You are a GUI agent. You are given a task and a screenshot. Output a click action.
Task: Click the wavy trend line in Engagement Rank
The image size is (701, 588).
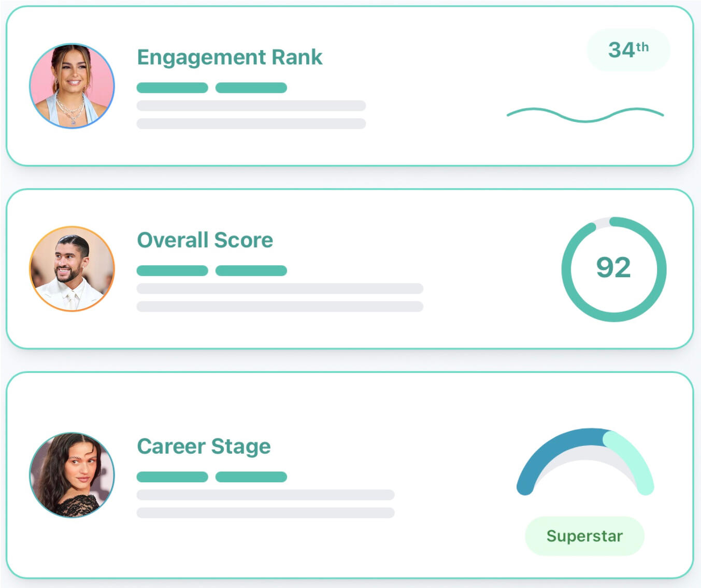pos(585,114)
